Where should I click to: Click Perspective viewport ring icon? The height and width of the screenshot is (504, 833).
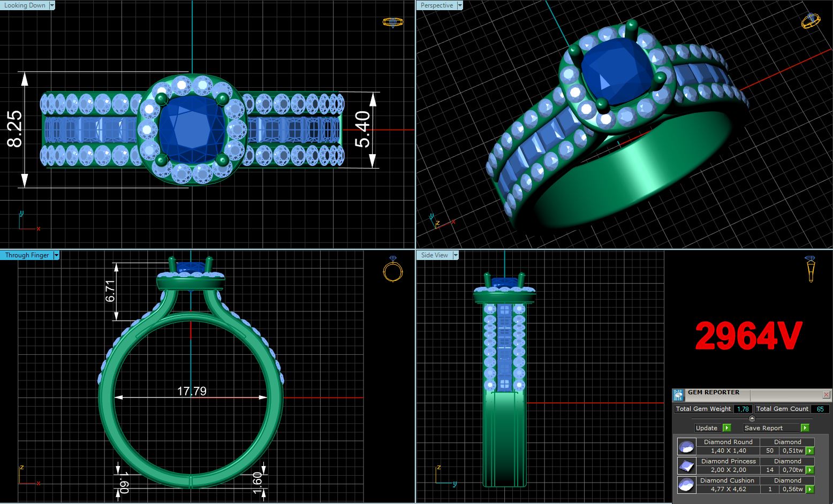pyautogui.click(x=810, y=21)
